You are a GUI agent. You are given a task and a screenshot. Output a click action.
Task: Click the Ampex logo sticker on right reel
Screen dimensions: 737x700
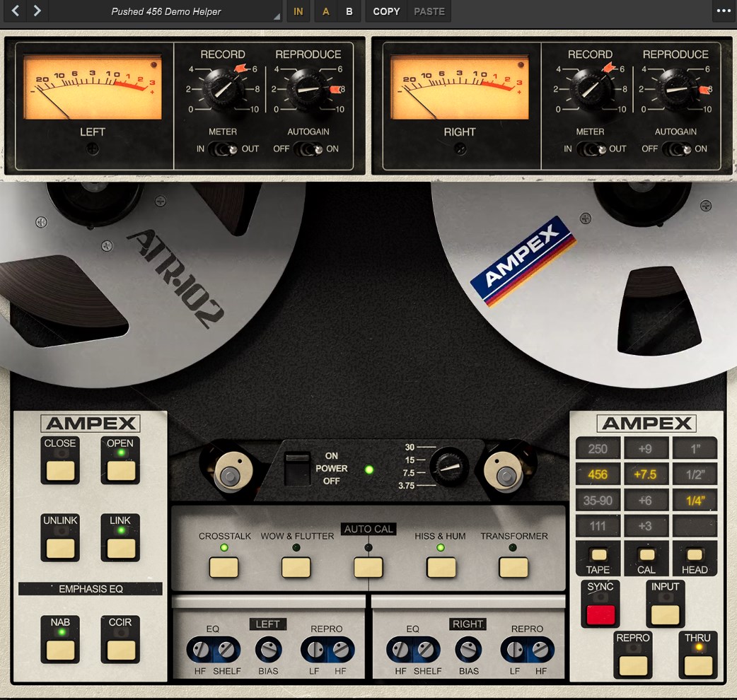[x=523, y=261]
